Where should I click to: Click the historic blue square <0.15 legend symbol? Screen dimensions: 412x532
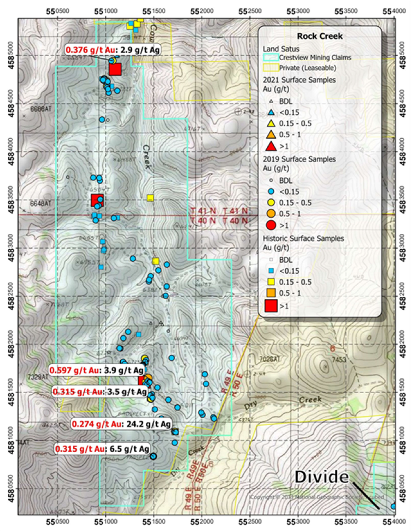(x=271, y=270)
